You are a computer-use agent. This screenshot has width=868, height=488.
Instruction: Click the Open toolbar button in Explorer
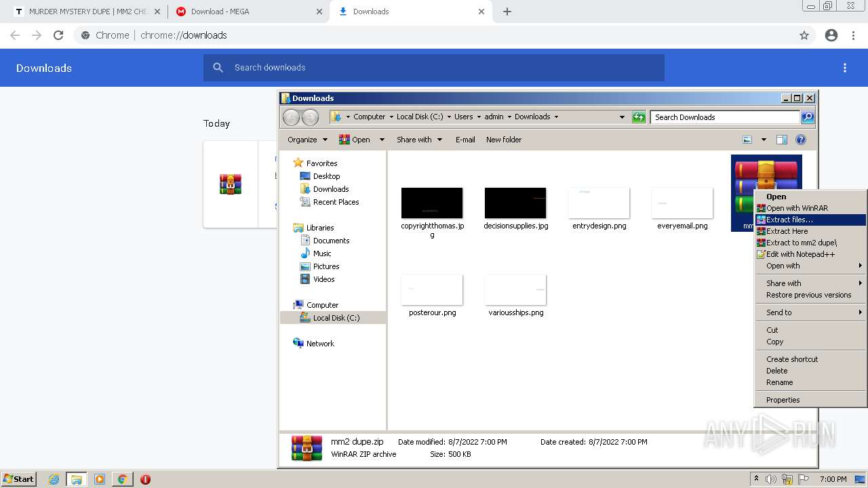point(355,140)
